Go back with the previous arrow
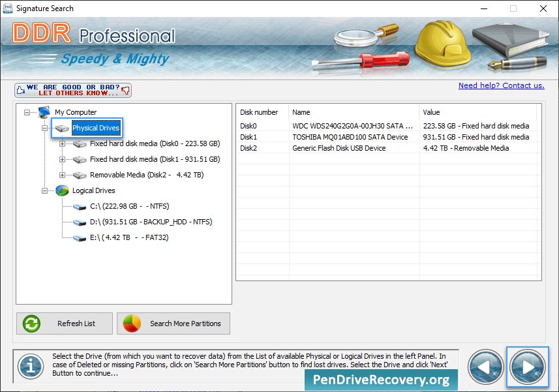 485,367
